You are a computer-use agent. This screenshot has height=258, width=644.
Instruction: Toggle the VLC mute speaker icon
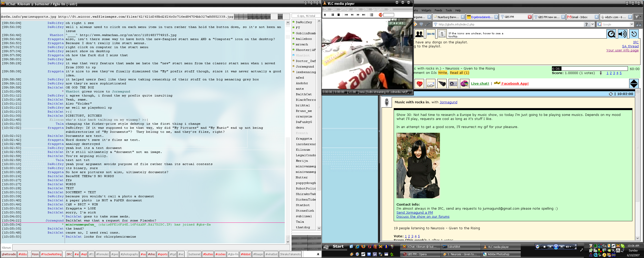pyautogui.click(x=380, y=15)
